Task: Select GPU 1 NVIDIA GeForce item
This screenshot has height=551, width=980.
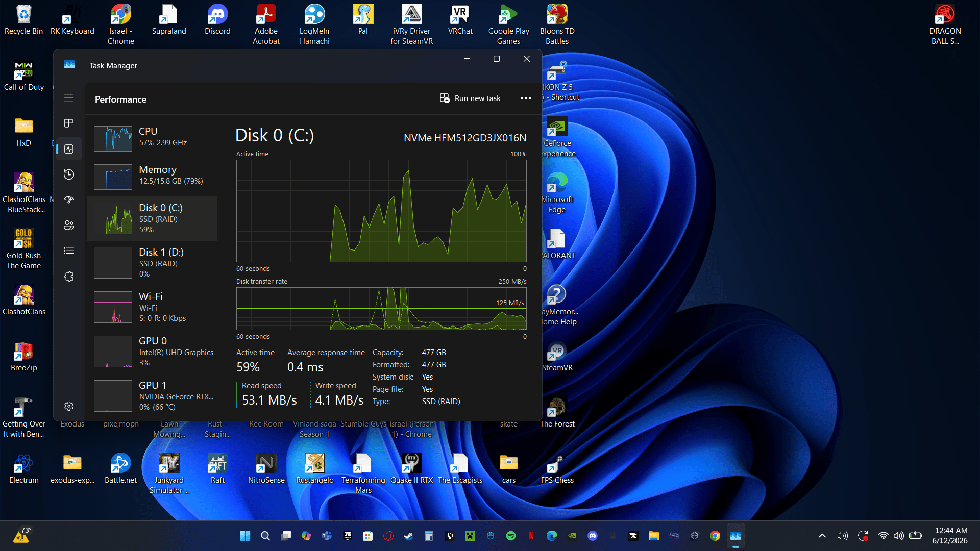Action: pos(152,396)
